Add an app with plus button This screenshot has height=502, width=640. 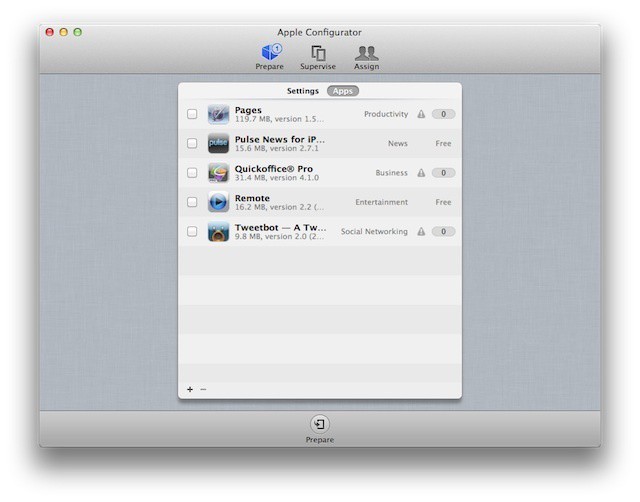(190, 389)
